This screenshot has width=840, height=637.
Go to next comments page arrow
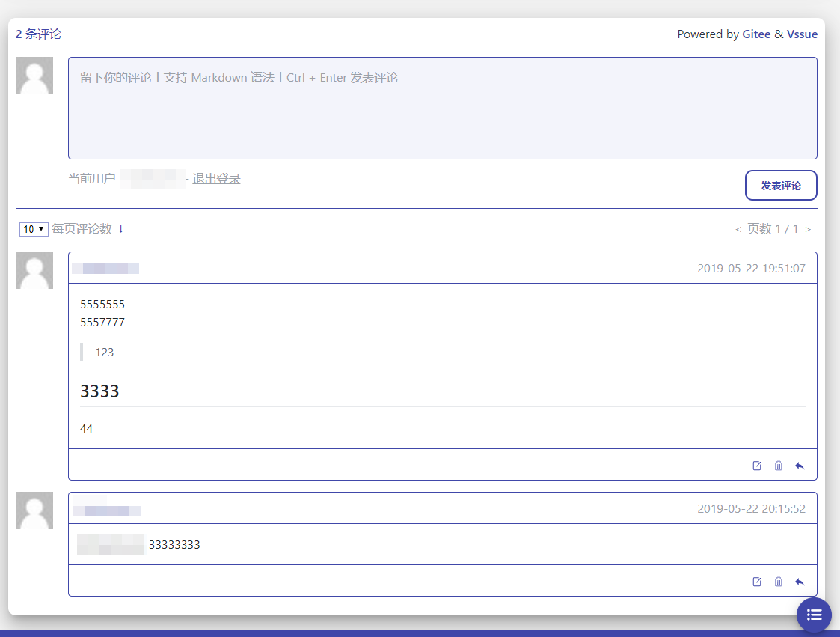pyautogui.click(x=808, y=230)
